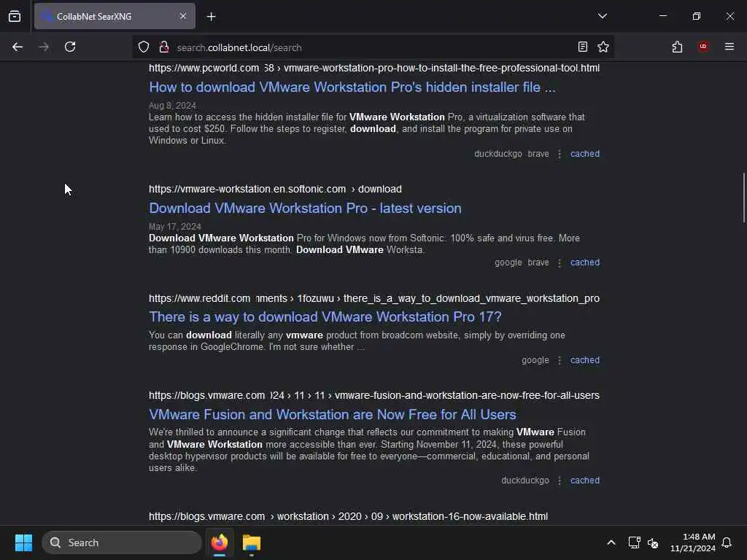
Task: Open cached link for reddit result
Action: (x=585, y=360)
